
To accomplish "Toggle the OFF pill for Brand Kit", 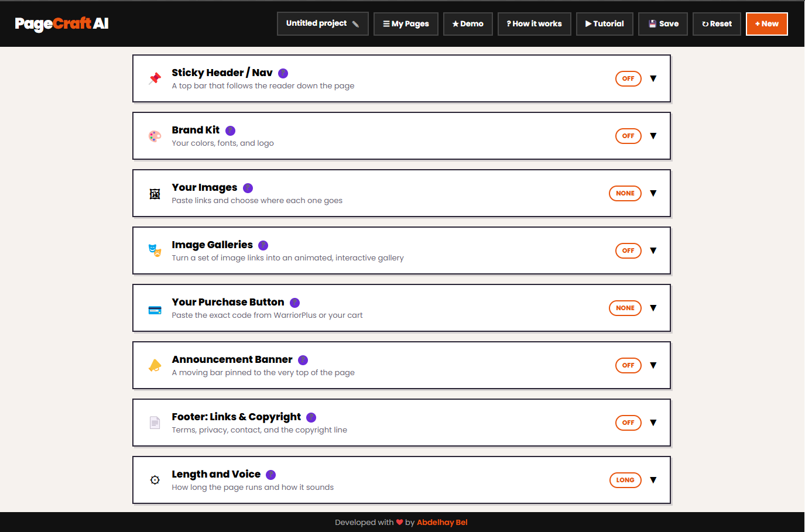I will point(628,136).
